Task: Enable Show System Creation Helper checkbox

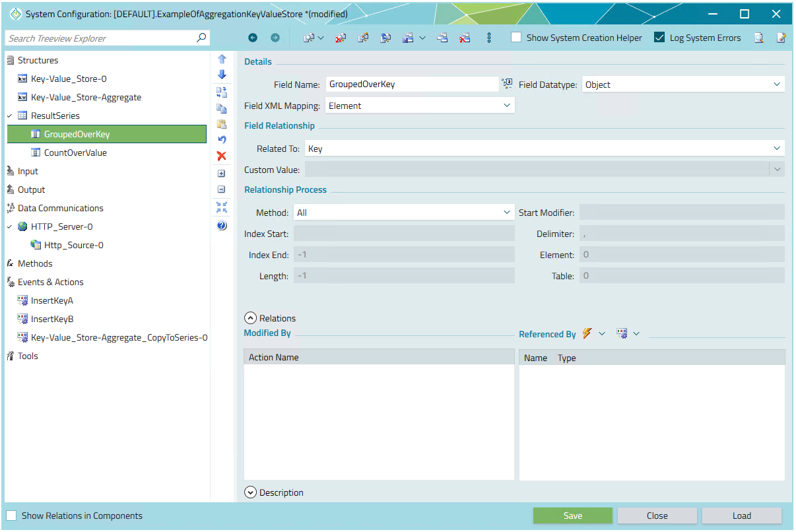Action: (516, 38)
